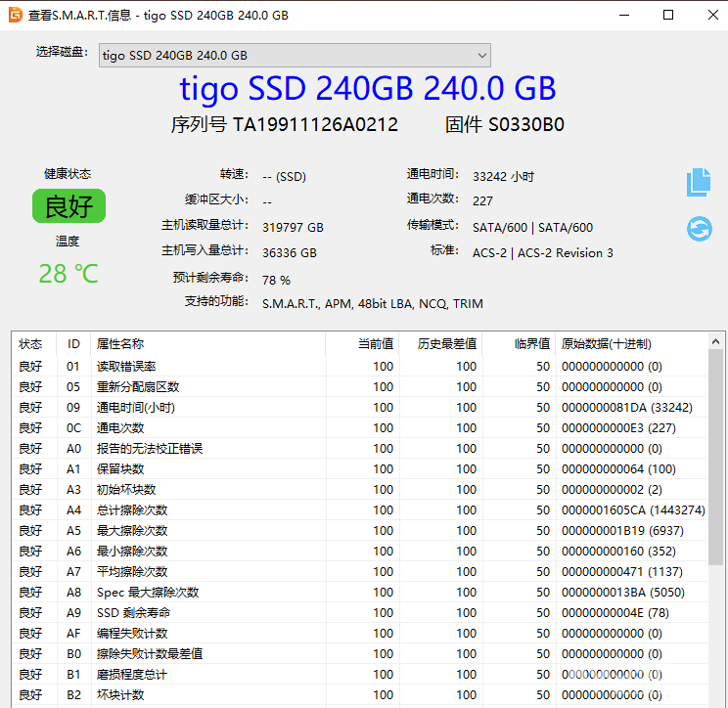This screenshot has width=728, height=708.
Task: Click the ID column header
Action: tap(73, 344)
